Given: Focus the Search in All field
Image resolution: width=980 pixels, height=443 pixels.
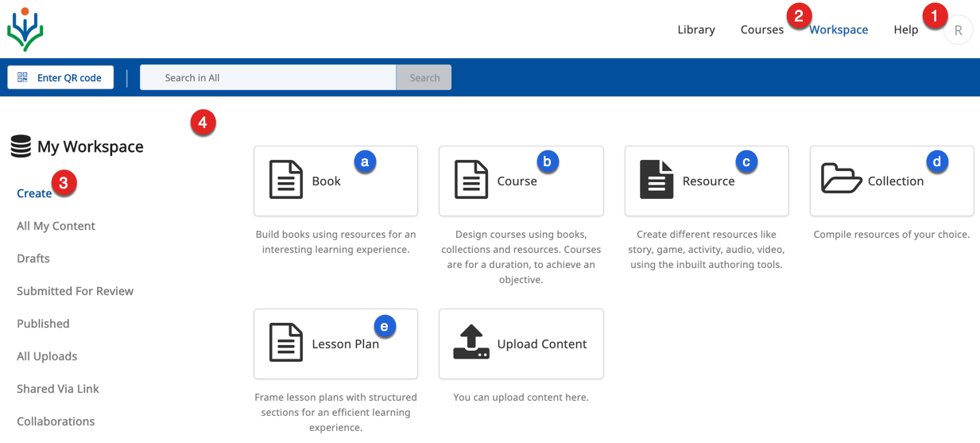Looking at the screenshot, I should (x=268, y=77).
